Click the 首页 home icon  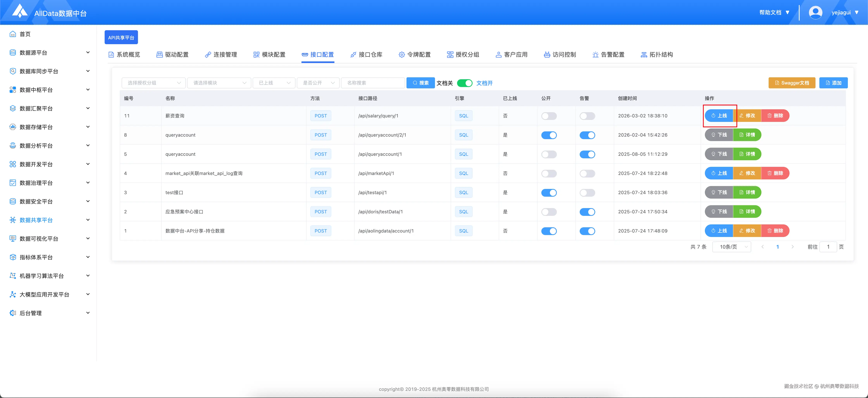(x=13, y=34)
